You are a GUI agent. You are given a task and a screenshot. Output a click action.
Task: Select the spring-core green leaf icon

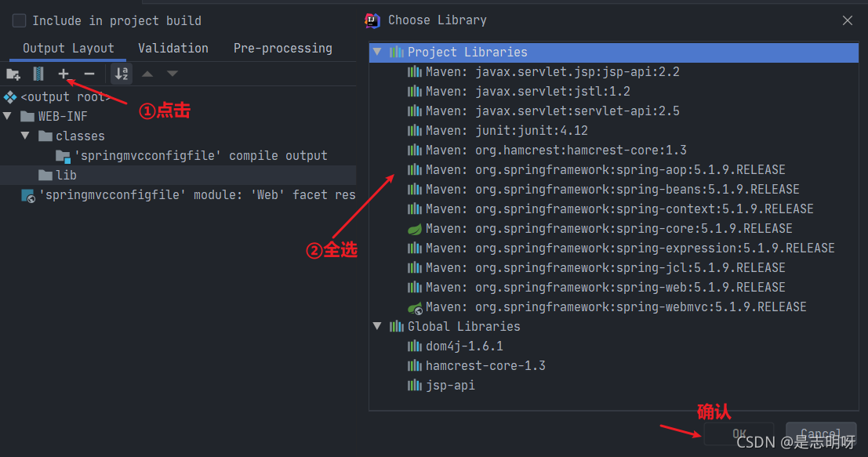[x=415, y=229]
